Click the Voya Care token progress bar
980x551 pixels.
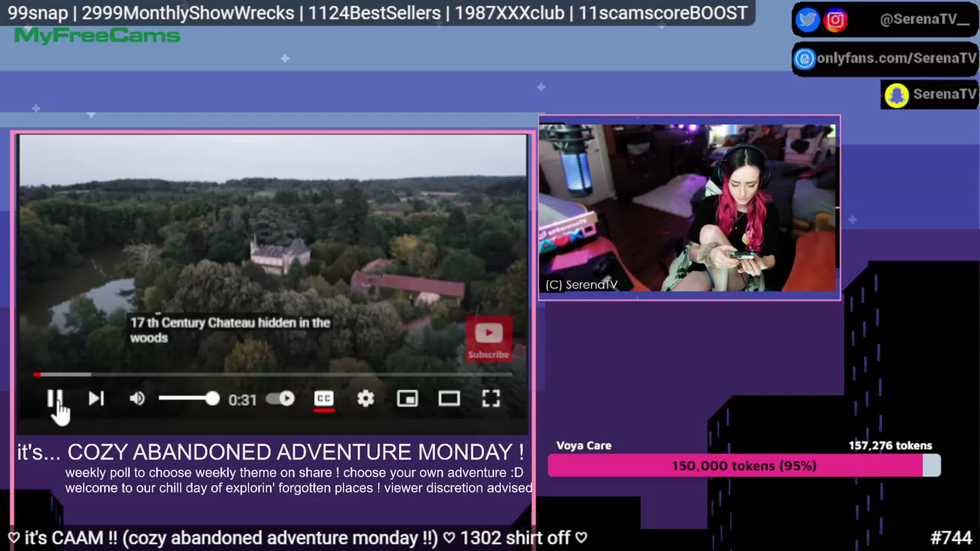click(x=744, y=465)
